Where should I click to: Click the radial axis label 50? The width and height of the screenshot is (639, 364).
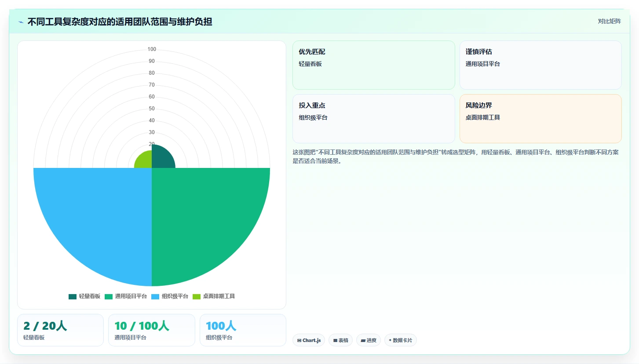(152, 109)
